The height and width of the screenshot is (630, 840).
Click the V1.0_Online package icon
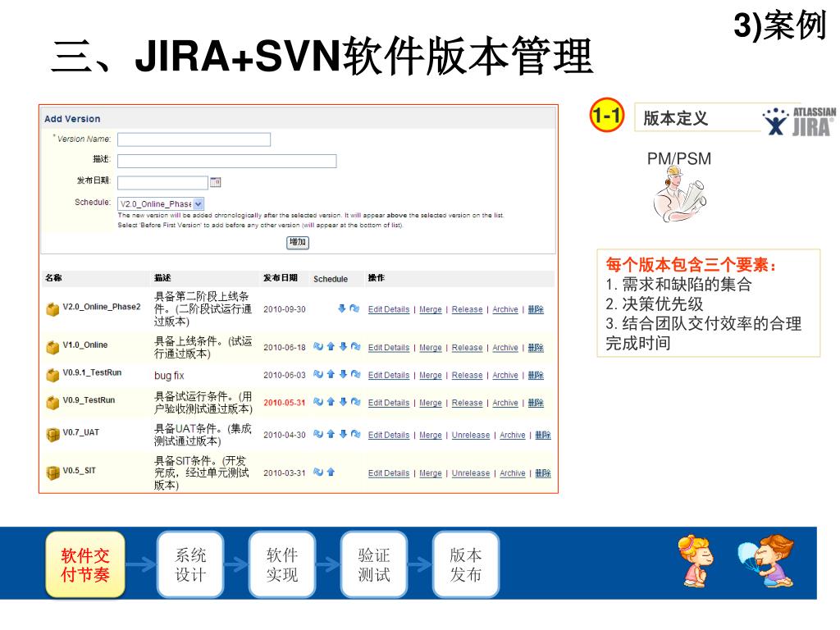tap(52, 347)
